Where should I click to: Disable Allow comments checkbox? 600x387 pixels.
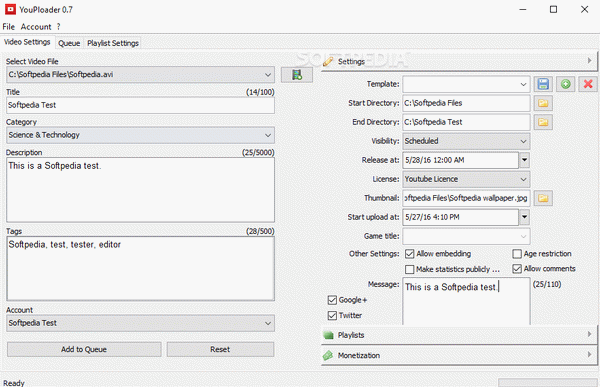[517, 269]
